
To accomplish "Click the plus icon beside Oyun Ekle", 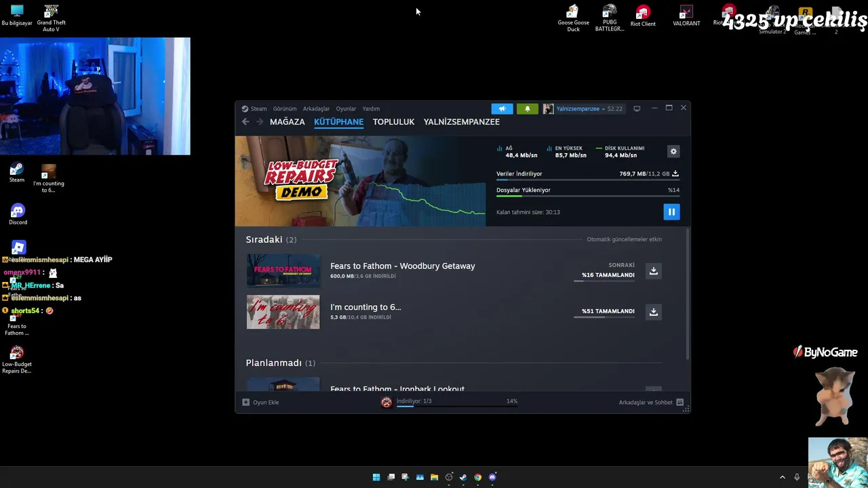I will click(246, 402).
